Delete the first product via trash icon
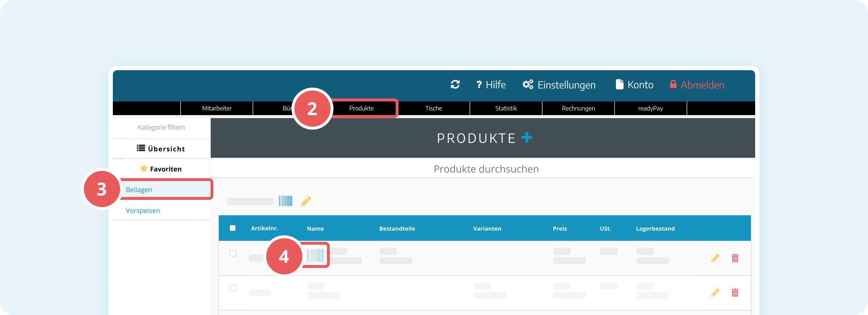 pyautogui.click(x=735, y=258)
